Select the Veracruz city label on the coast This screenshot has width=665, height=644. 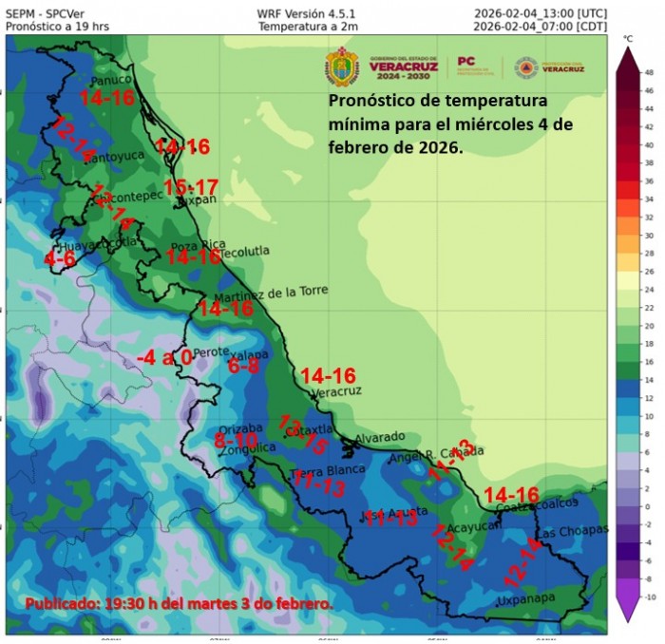(337, 391)
